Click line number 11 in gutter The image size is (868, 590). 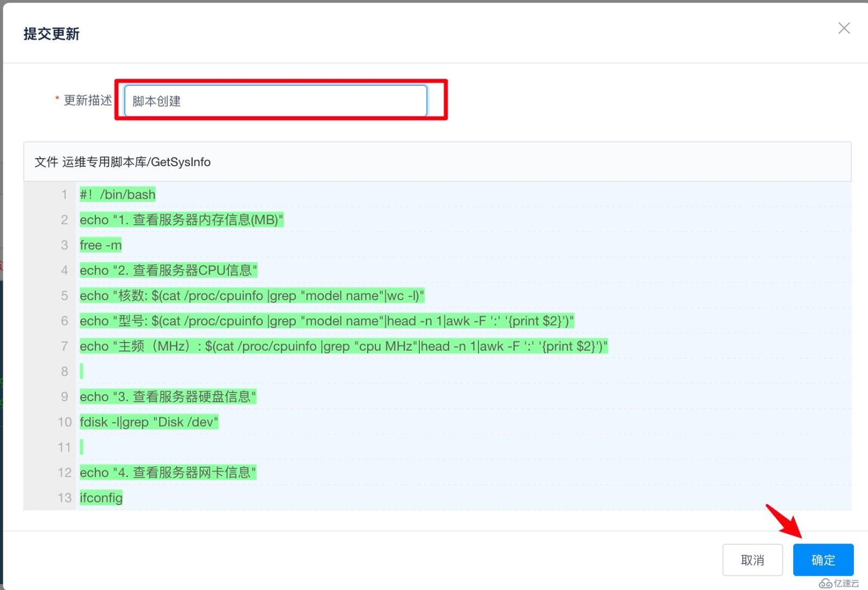click(65, 447)
